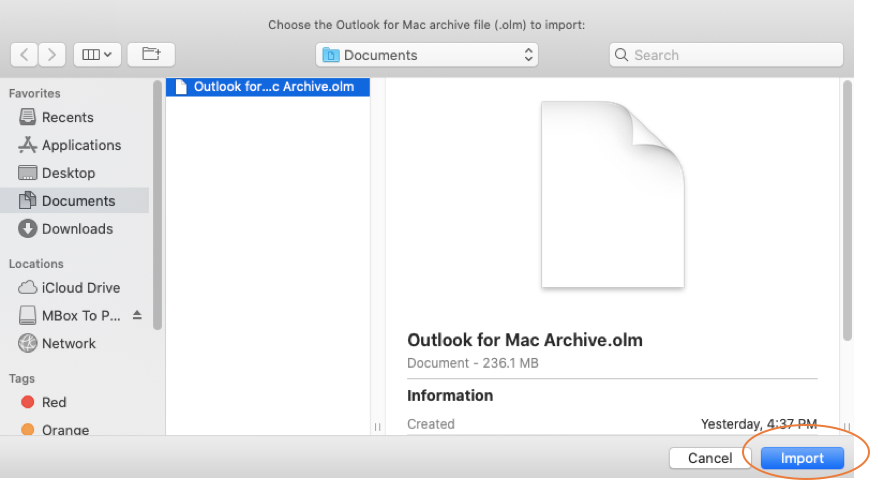Select Recents in the sidebar

point(75,117)
